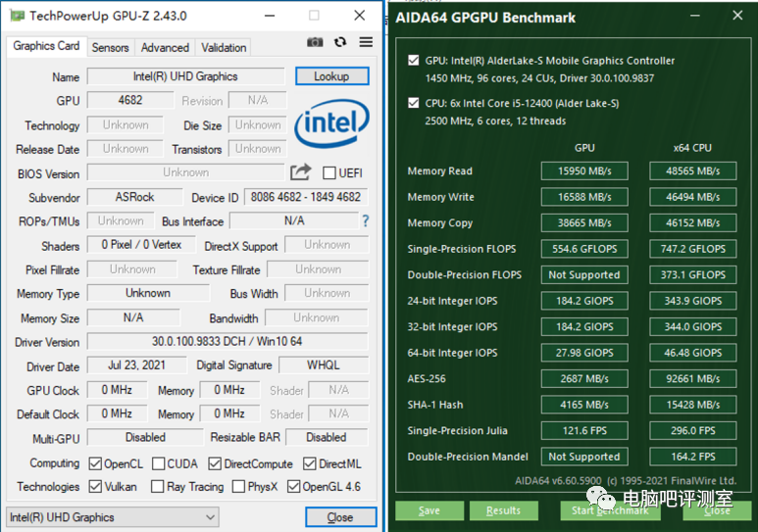Uncheck the CPU Core i5-12400 checkbox

pyautogui.click(x=414, y=103)
